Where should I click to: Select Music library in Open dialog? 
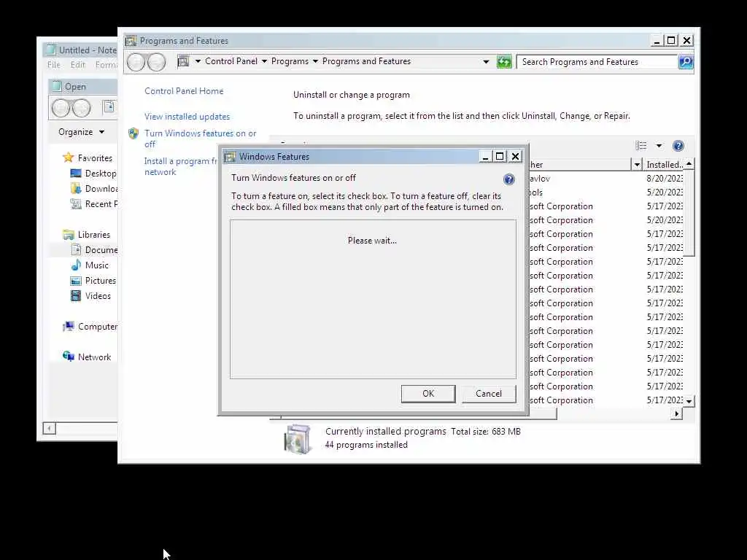pos(97,265)
